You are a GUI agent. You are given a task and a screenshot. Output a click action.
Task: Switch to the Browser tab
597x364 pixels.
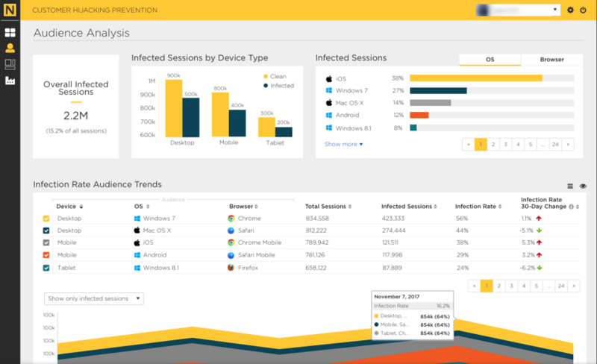coord(551,60)
